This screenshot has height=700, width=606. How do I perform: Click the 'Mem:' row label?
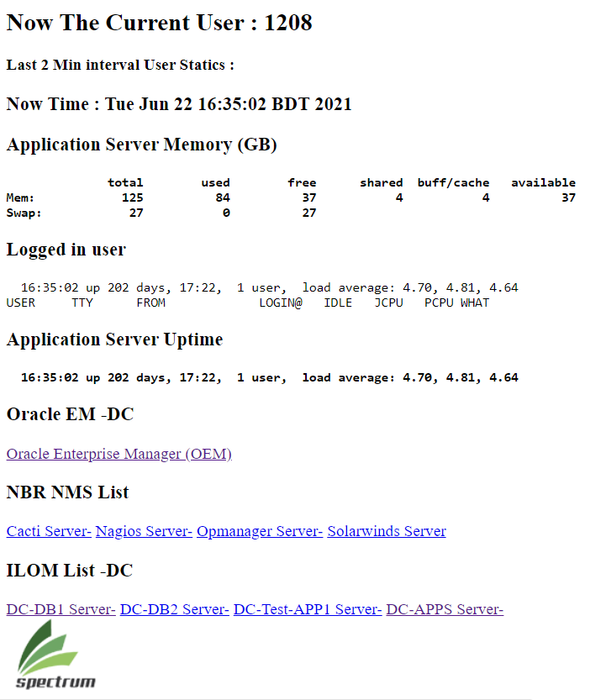click(20, 197)
